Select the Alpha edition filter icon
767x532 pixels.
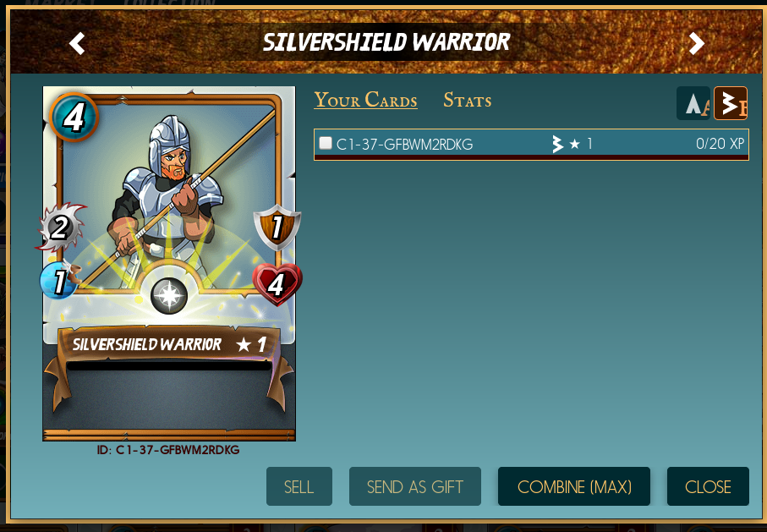pos(693,103)
